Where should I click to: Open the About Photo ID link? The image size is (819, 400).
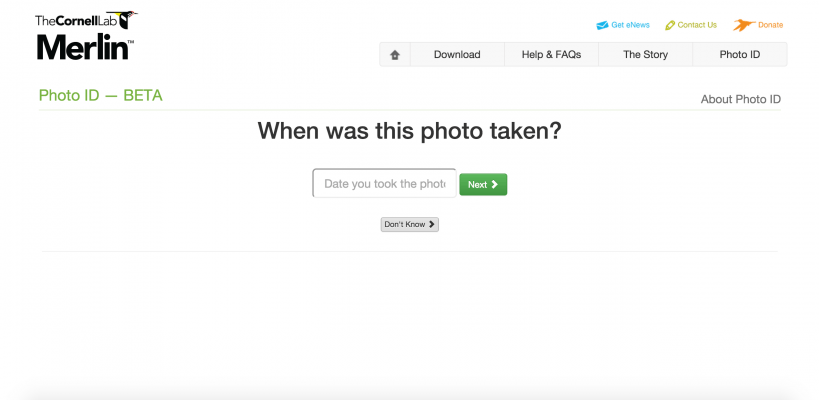740,99
